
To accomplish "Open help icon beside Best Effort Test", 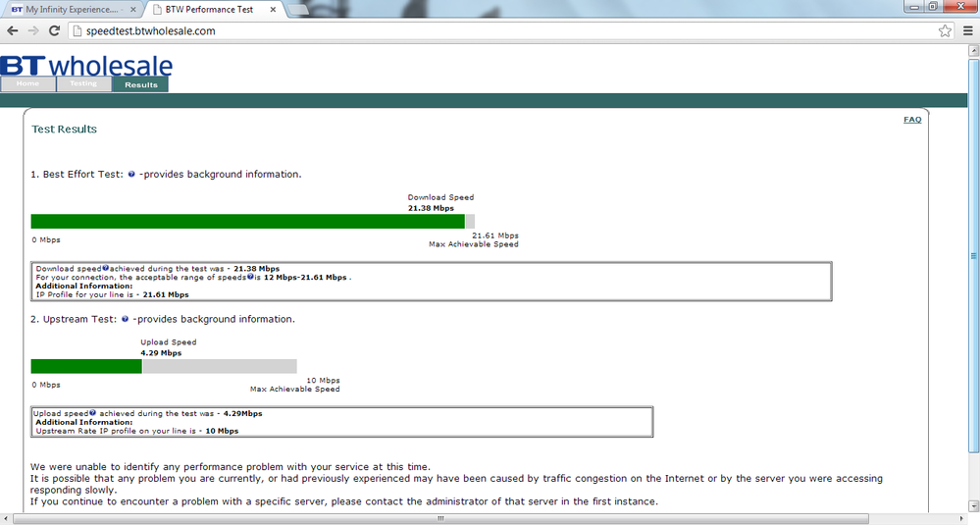I will [x=131, y=175].
